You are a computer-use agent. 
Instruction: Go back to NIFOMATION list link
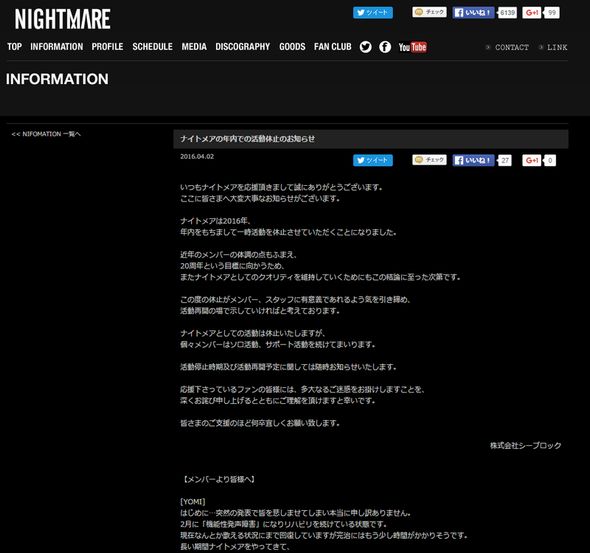point(46,134)
